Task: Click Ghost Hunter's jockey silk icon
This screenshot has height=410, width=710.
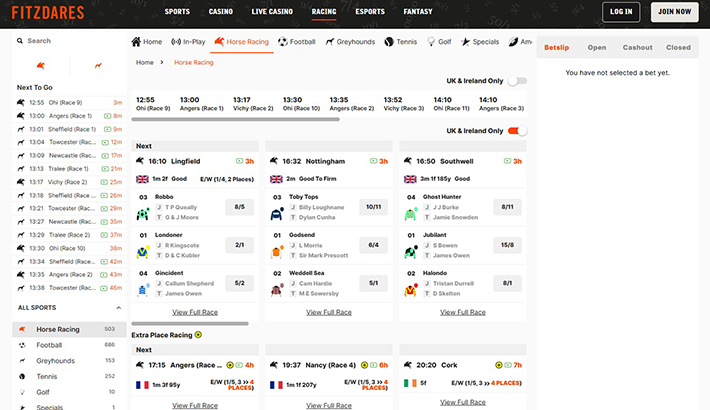Action: tap(411, 214)
